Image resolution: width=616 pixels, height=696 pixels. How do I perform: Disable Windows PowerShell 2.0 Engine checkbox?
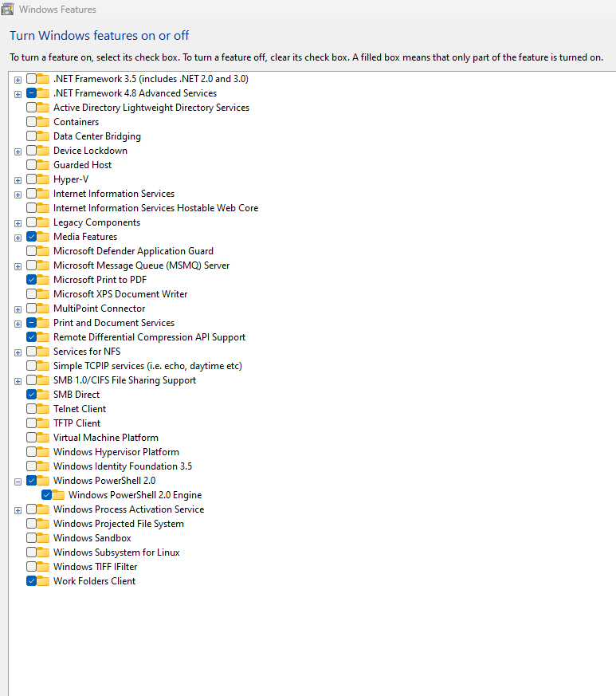point(46,495)
